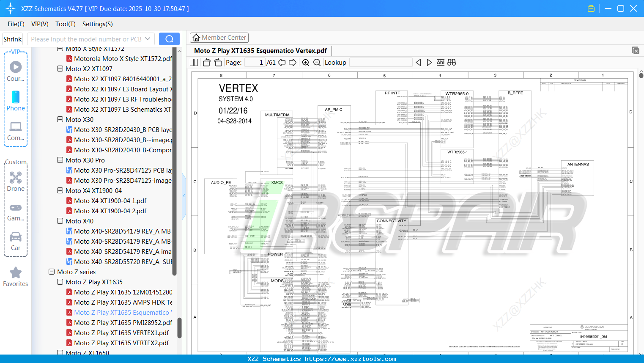Open the Tool(T) menu
Viewport: 644px width, 363px height.
[x=66, y=24]
